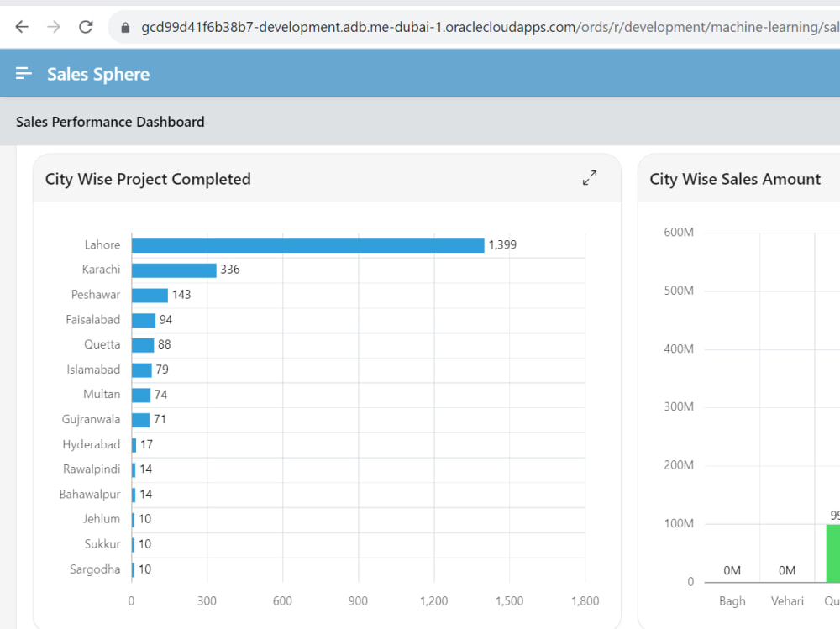Click the City Wise Sales Amount title
The height and width of the screenshot is (629, 840).
[735, 179]
